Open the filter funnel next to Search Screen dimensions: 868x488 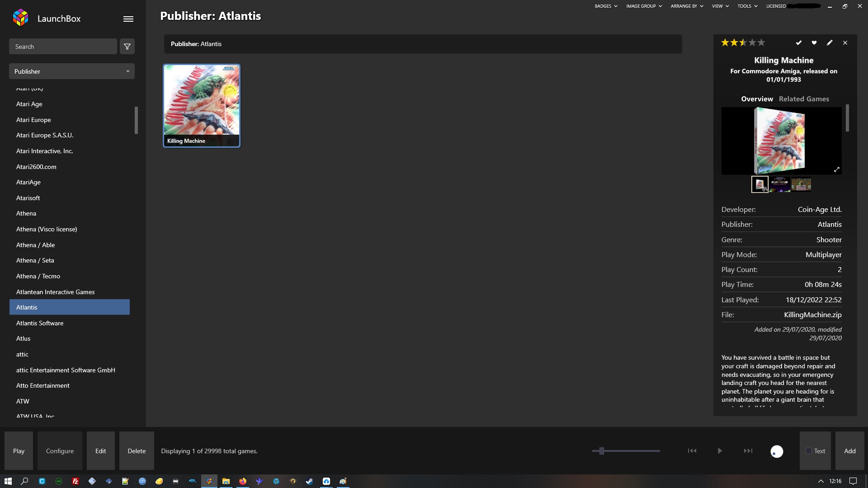point(127,47)
